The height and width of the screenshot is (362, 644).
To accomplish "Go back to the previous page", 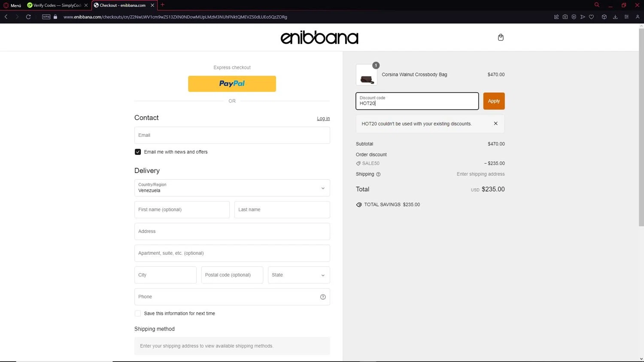I will pos(6,17).
